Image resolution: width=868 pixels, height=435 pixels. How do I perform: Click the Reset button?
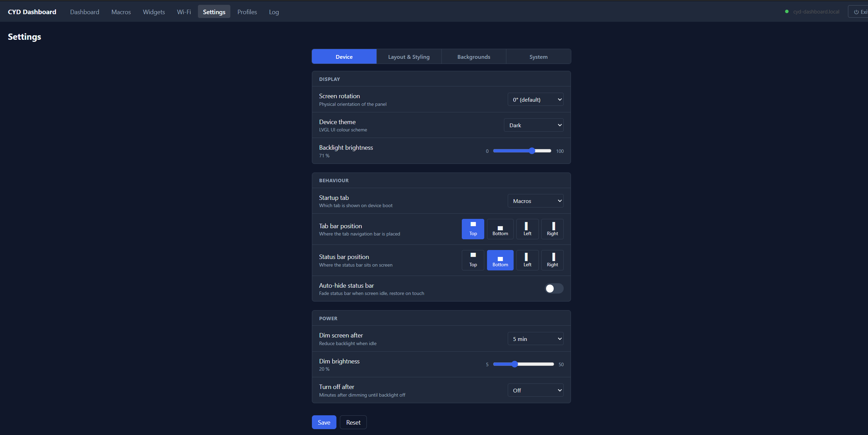click(353, 422)
